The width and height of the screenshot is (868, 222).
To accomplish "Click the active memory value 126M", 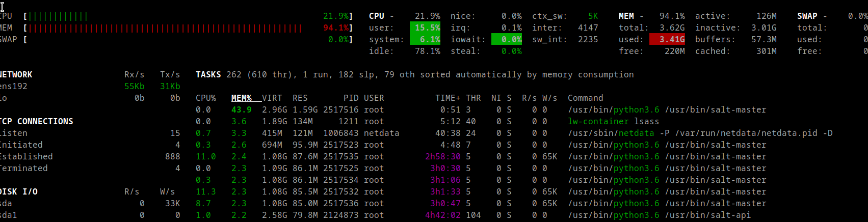I will click(767, 16).
